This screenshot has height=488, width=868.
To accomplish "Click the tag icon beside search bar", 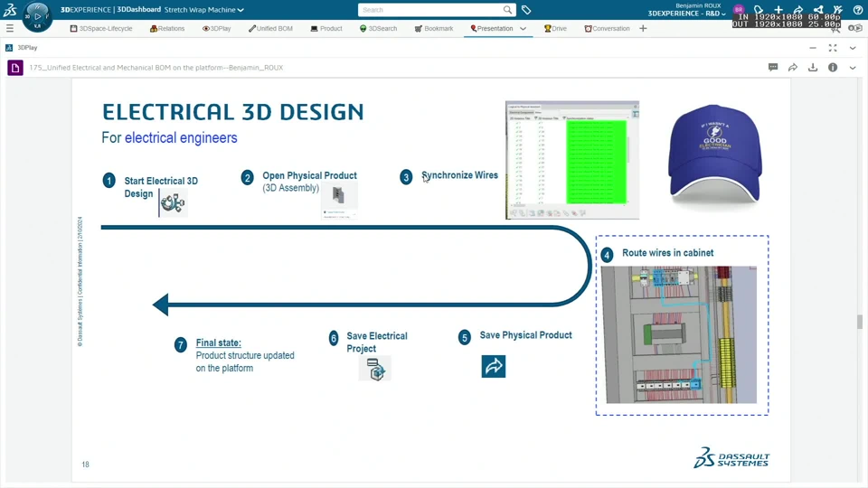I will pos(526,10).
